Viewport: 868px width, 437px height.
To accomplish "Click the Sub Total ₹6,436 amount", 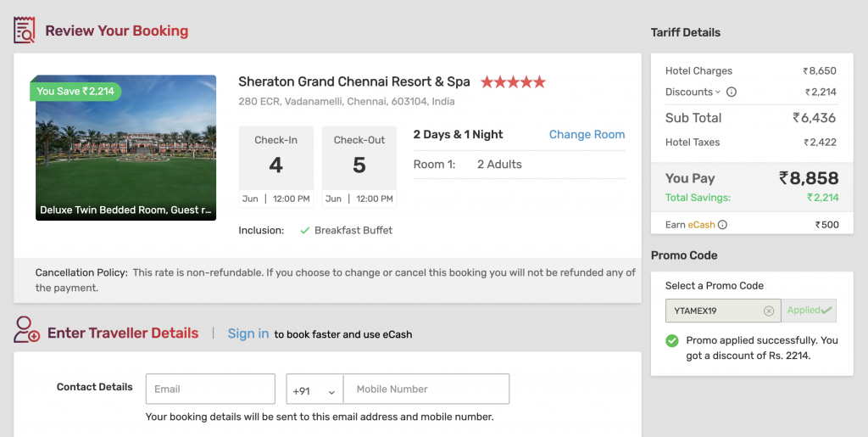I will tap(815, 117).
